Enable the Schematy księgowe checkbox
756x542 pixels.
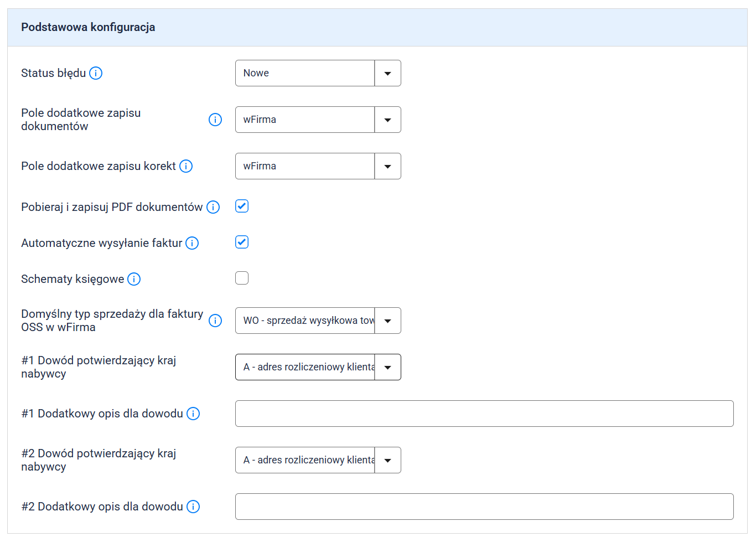click(x=242, y=278)
